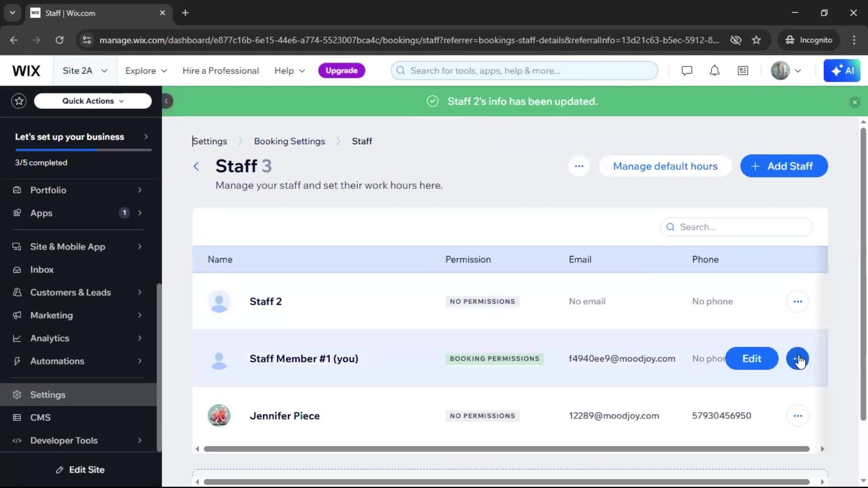Collapse the sidebar with arrow handle
Viewport: 868px width, 488px height.
point(166,101)
